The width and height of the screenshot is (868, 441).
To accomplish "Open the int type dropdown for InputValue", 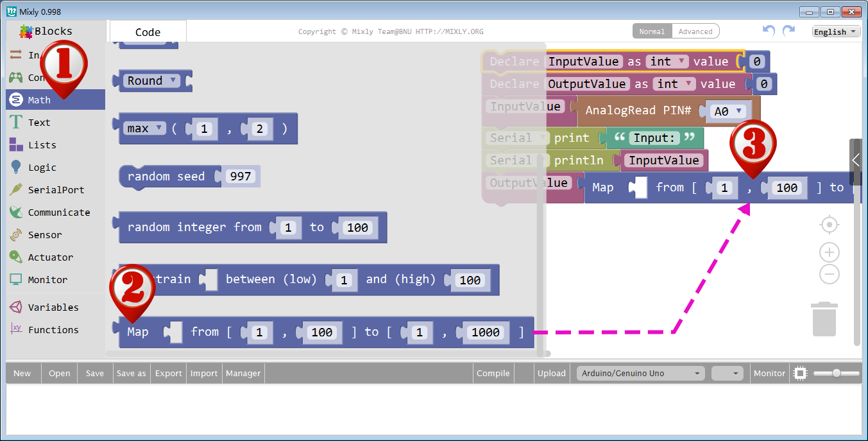I will [x=667, y=62].
